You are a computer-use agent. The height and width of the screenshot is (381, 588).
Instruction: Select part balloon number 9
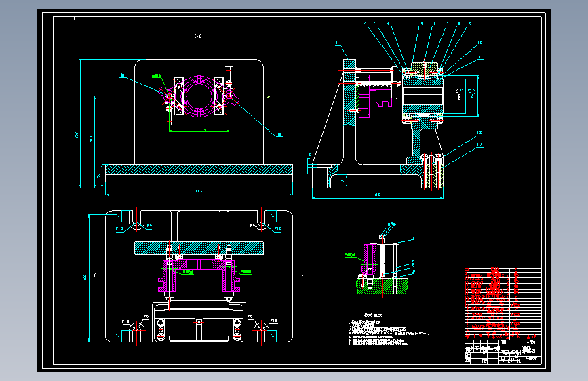(x=470, y=24)
